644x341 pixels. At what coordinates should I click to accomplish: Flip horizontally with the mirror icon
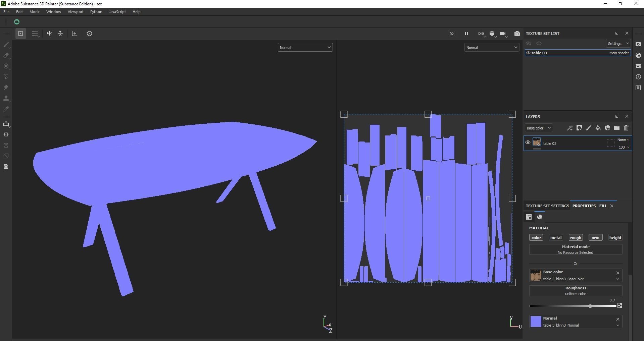click(x=50, y=34)
